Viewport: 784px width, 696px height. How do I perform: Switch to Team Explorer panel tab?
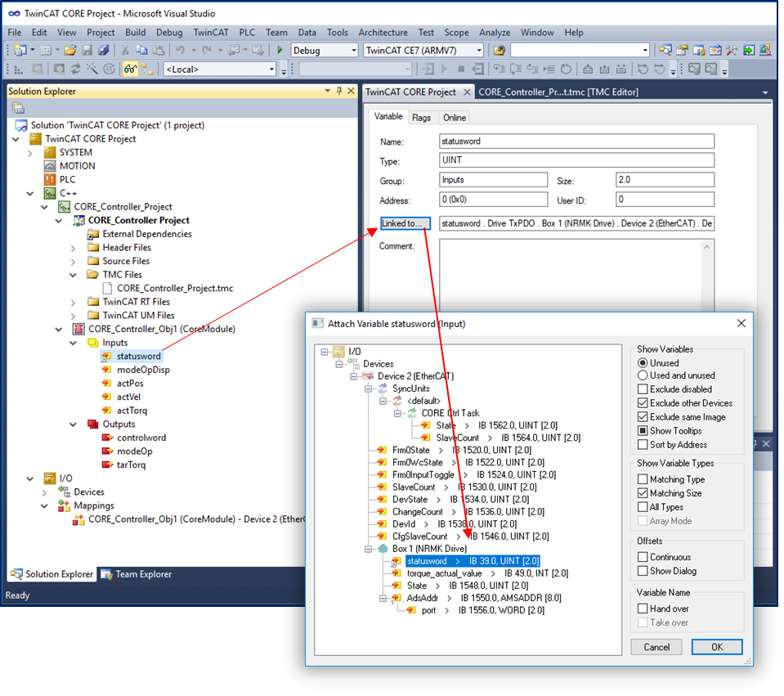coord(137,574)
